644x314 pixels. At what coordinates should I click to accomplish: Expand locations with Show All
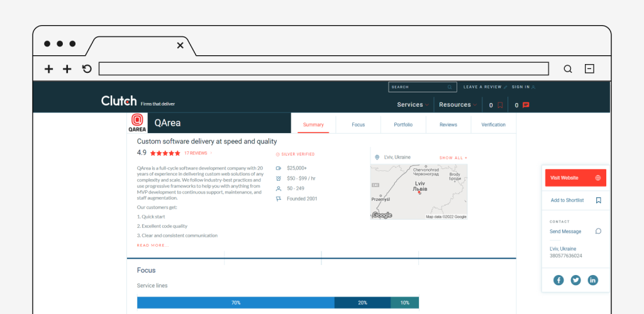click(453, 158)
